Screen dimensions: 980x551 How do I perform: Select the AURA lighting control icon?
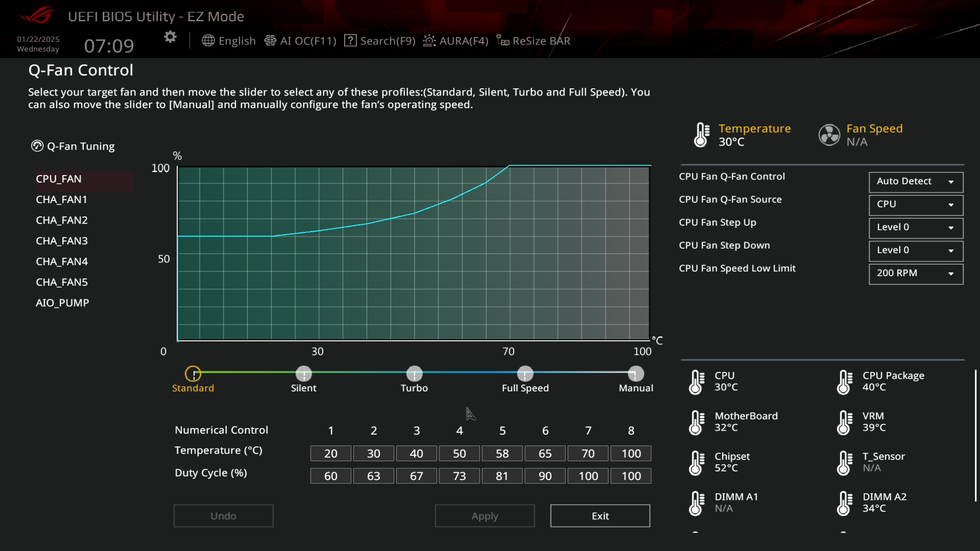429,41
